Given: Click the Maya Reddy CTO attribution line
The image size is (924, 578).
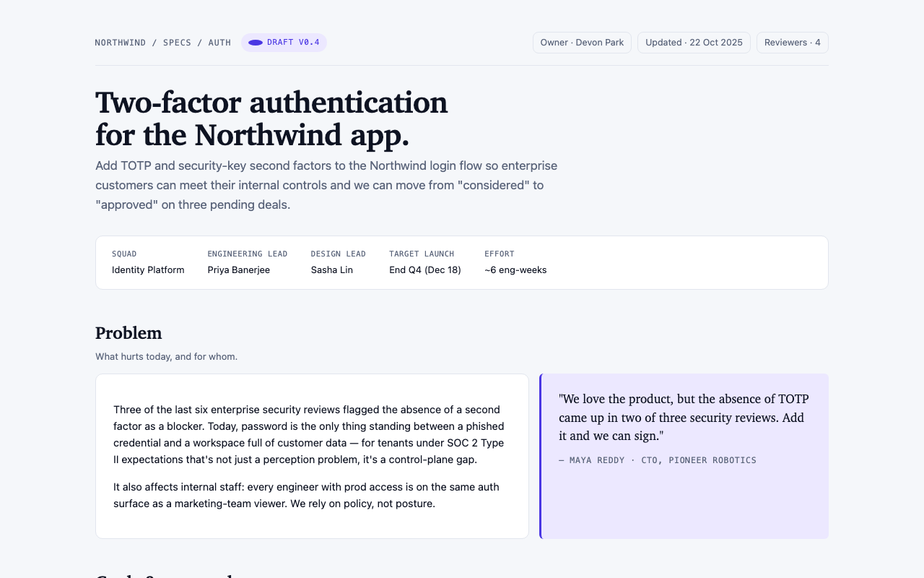Looking at the screenshot, I should [658, 460].
